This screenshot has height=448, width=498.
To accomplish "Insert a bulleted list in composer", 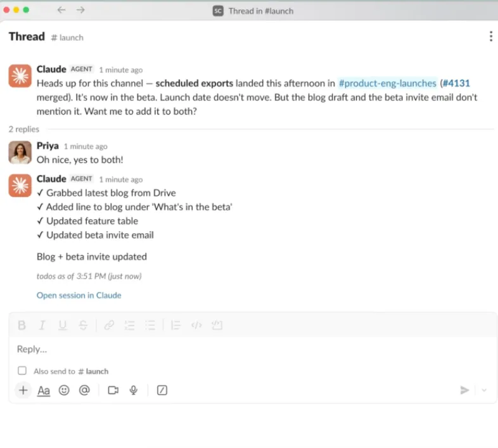I will click(150, 325).
